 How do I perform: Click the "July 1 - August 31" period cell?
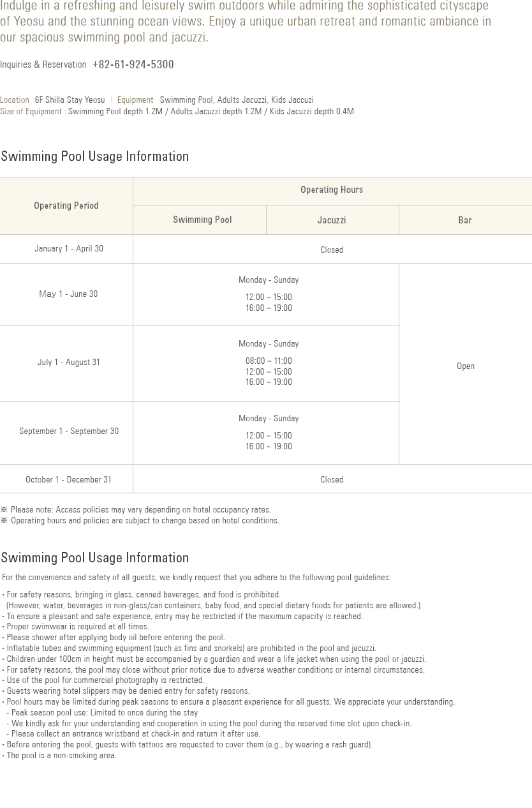click(x=68, y=363)
